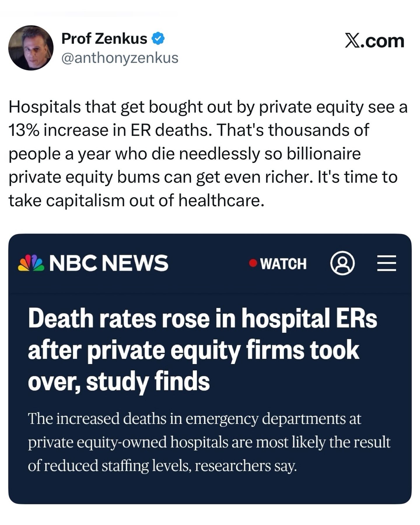Click the red live dot beside WATCH
Image resolution: width=420 pixels, height=525 pixels.
click(x=253, y=263)
